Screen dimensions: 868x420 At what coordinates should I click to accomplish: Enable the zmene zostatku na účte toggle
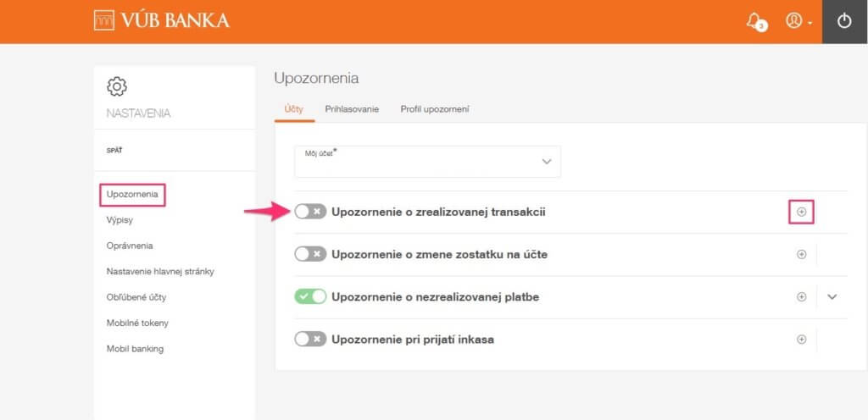(x=310, y=254)
